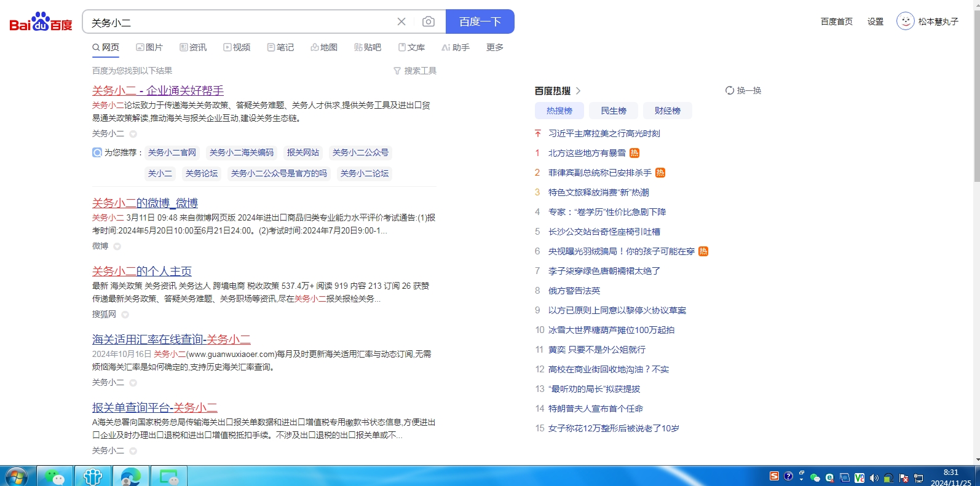Image resolution: width=980 pixels, height=486 pixels.
Task: Expand source arrow beside 搜狐网 label
Action: (x=125, y=315)
